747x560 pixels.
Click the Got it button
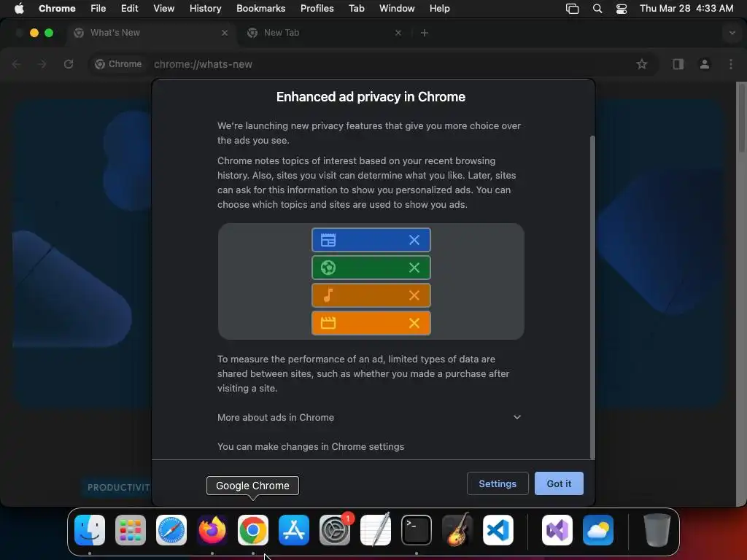(x=558, y=483)
